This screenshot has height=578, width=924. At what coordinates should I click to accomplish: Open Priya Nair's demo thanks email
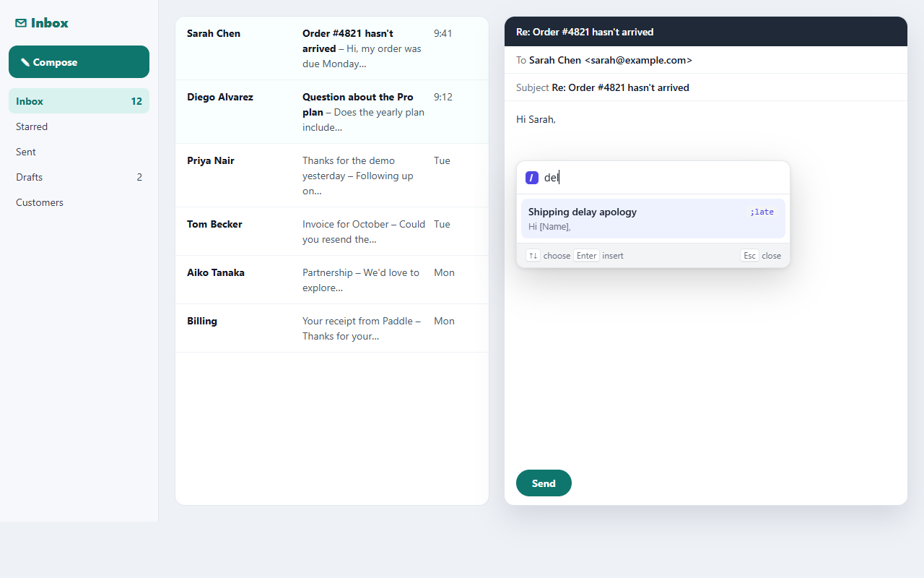pos(332,176)
